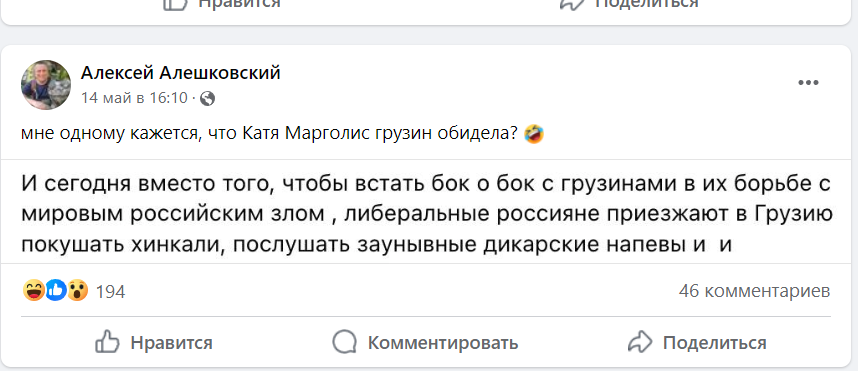Click Алексей Алешковский's profile avatar photo
Image resolution: width=858 pixels, height=371 pixels.
tap(46, 85)
